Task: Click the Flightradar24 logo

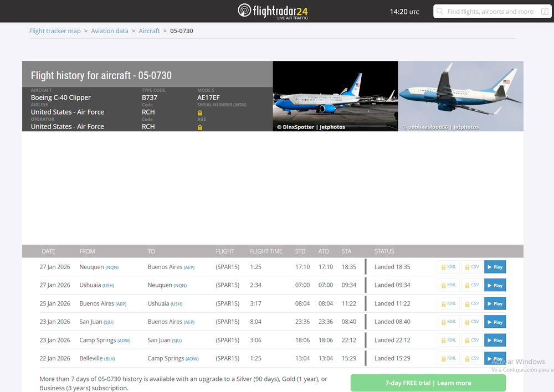Action: coord(273,11)
